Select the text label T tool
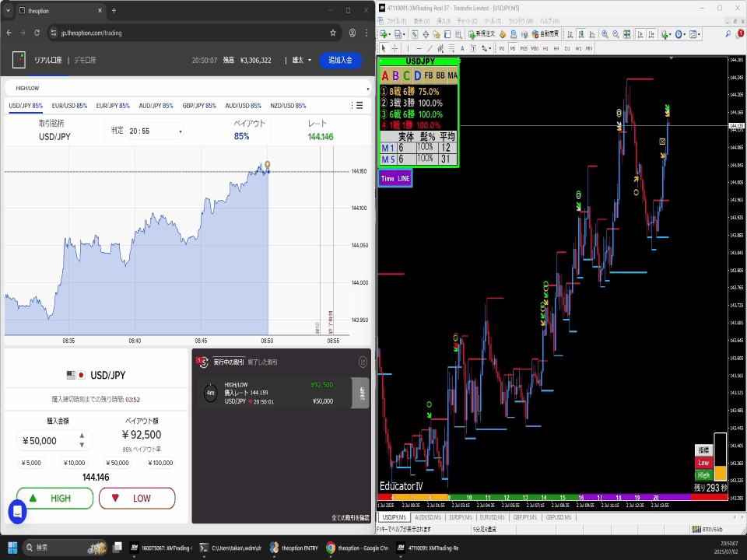Viewport: 747px width, 560px height. [473, 48]
